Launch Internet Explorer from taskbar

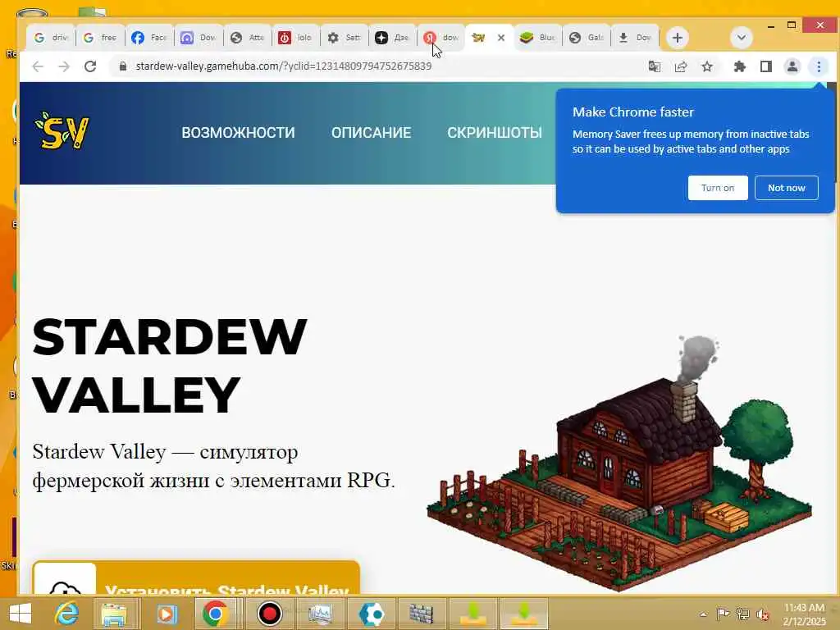[x=66, y=614]
